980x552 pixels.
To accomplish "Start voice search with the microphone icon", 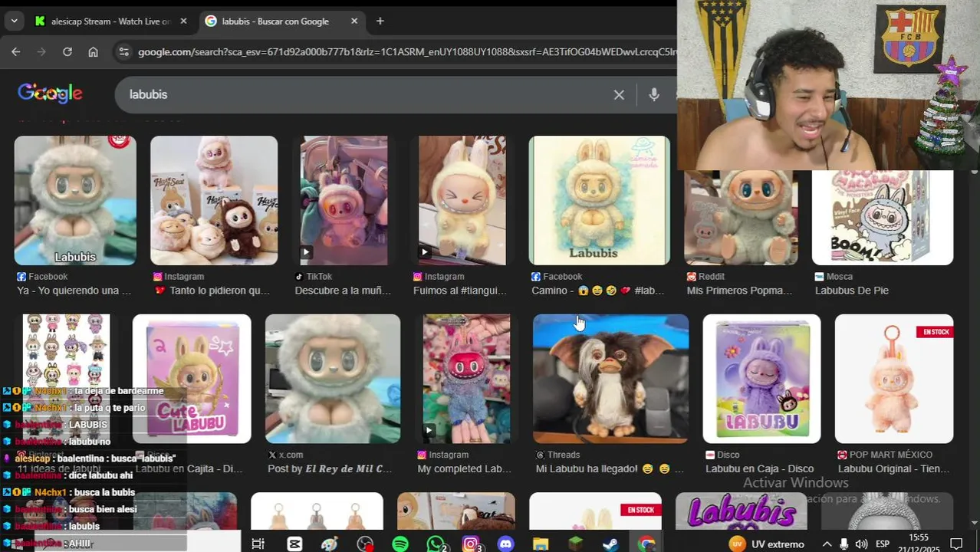I will point(653,94).
